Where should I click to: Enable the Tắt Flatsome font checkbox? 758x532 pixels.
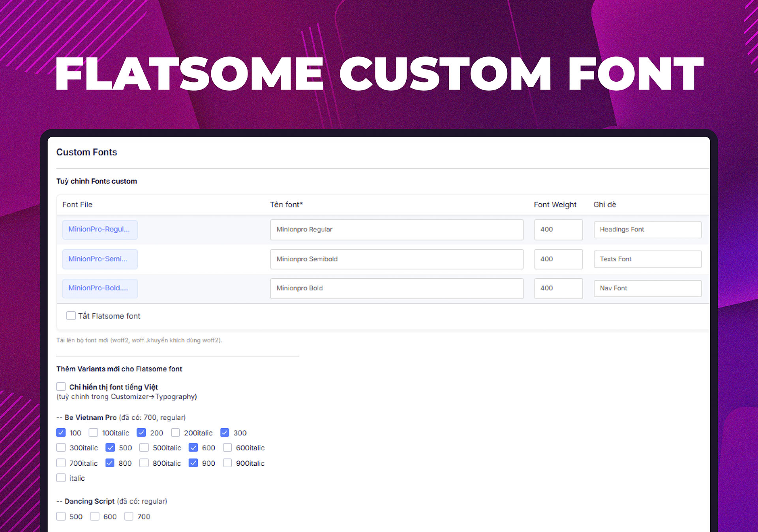coord(71,316)
